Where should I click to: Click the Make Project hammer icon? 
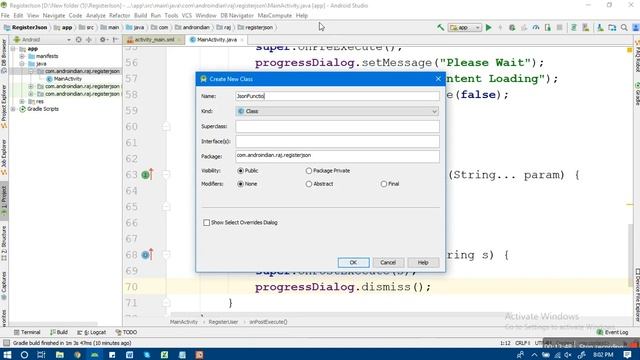440,27
